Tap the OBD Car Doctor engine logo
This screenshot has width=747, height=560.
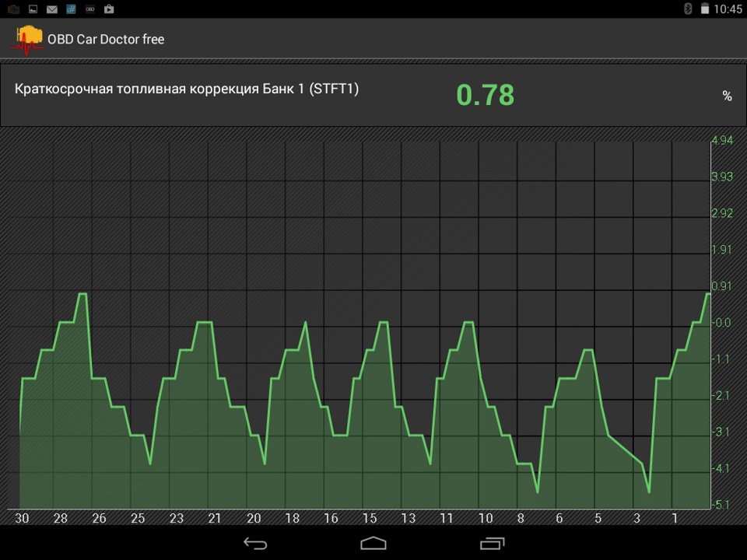[27, 39]
